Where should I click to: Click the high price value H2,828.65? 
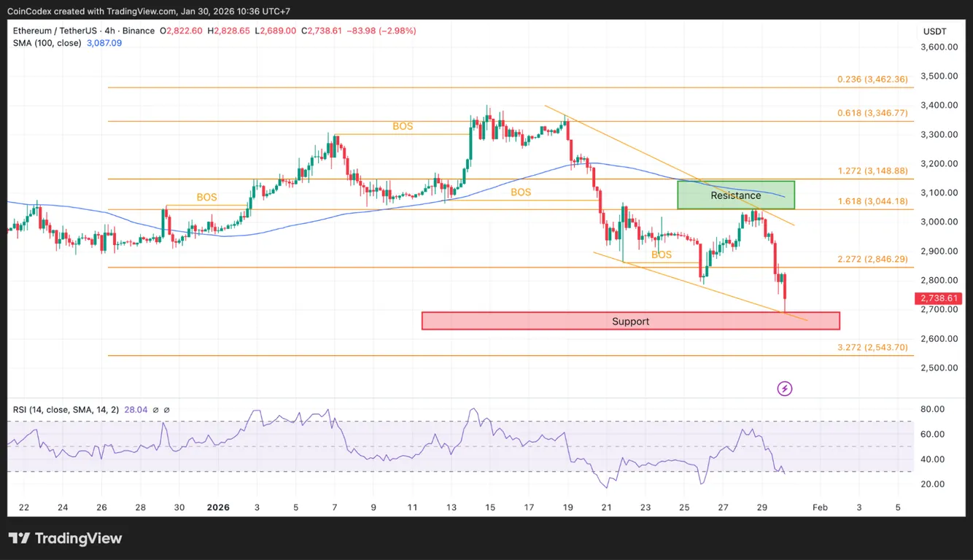(229, 31)
